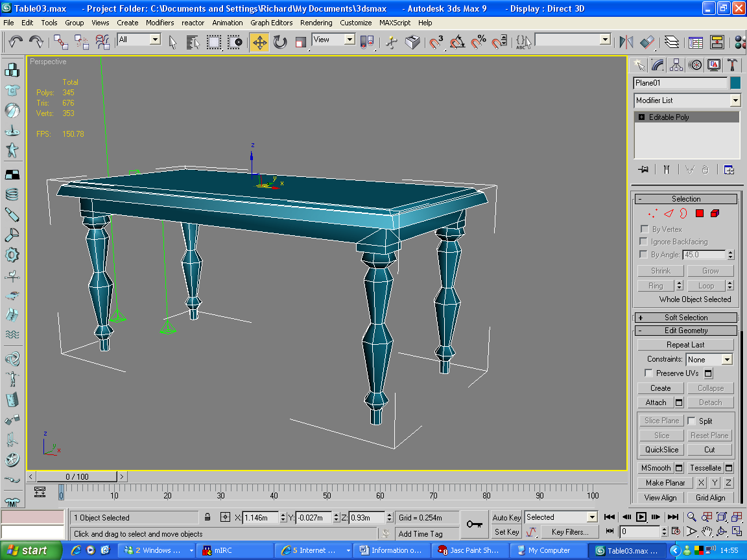Click the Make Planar button
This screenshot has height=560, width=747.
(x=665, y=482)
